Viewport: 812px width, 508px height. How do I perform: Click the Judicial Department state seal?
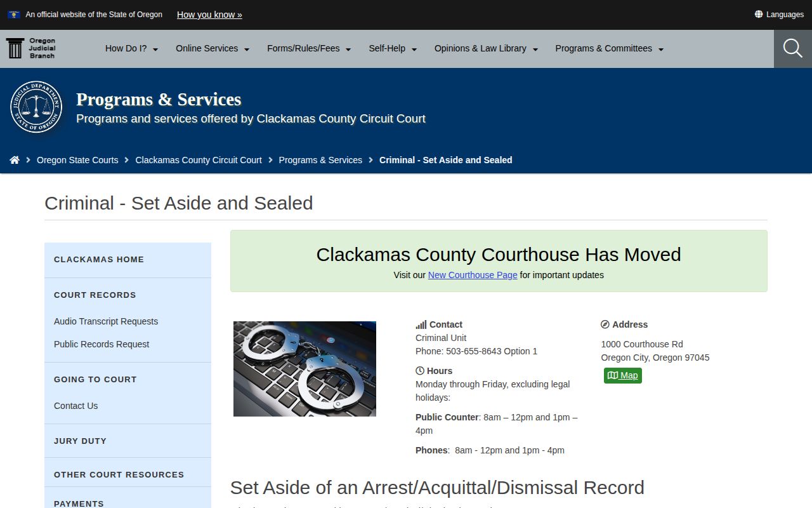(36, 107)
